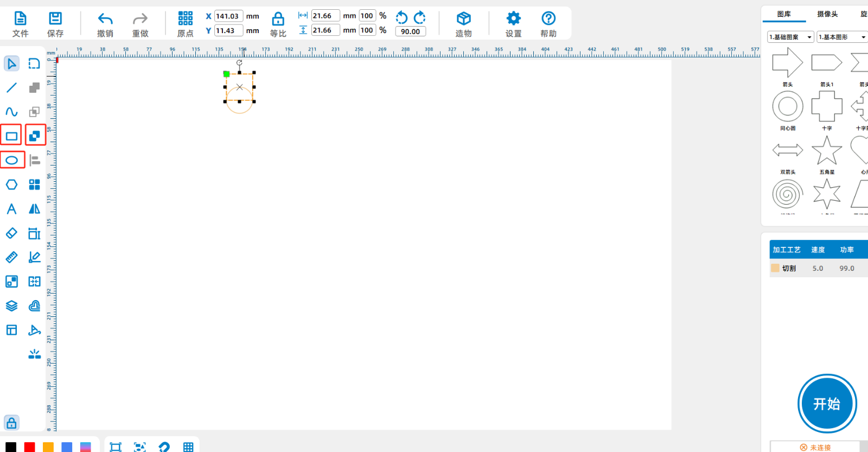Select the ellipse drawing tool
Viewport: 868px width, 452px height.
point(11,160)
